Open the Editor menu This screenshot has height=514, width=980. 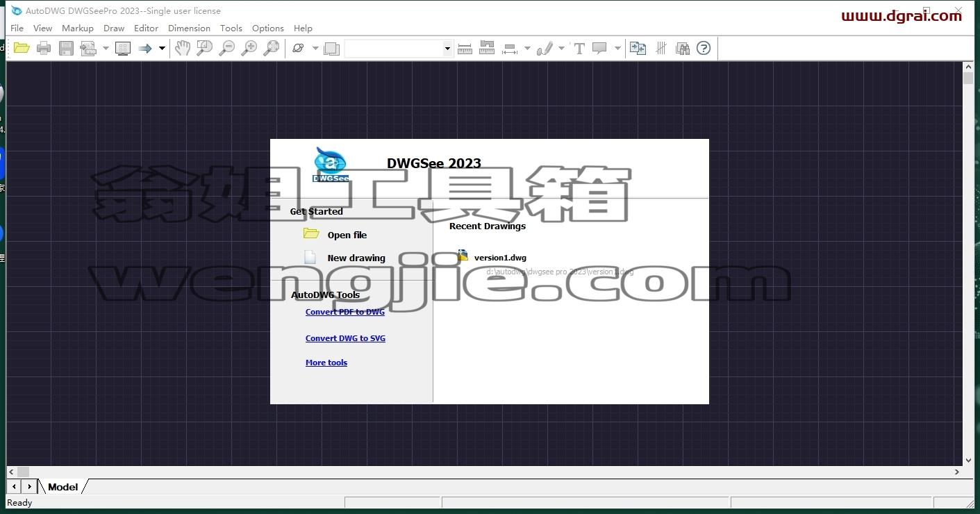click(146, 28)
